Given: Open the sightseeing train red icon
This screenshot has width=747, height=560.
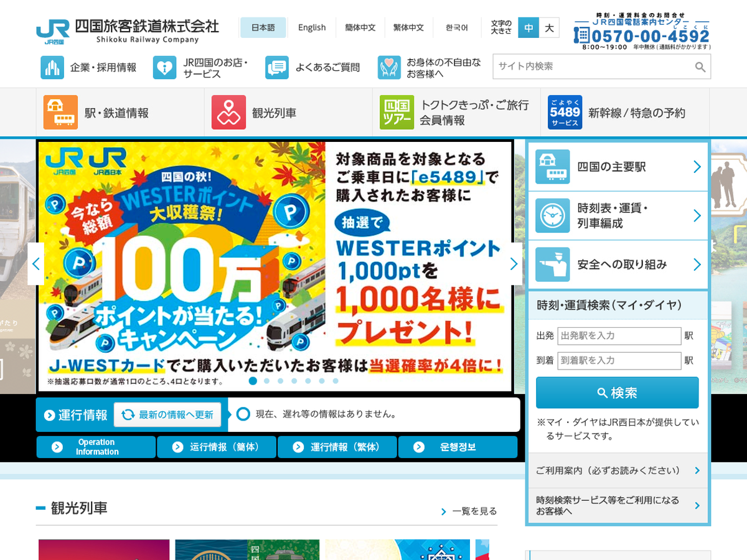Looking at the screenshot, I should [228, 113].
